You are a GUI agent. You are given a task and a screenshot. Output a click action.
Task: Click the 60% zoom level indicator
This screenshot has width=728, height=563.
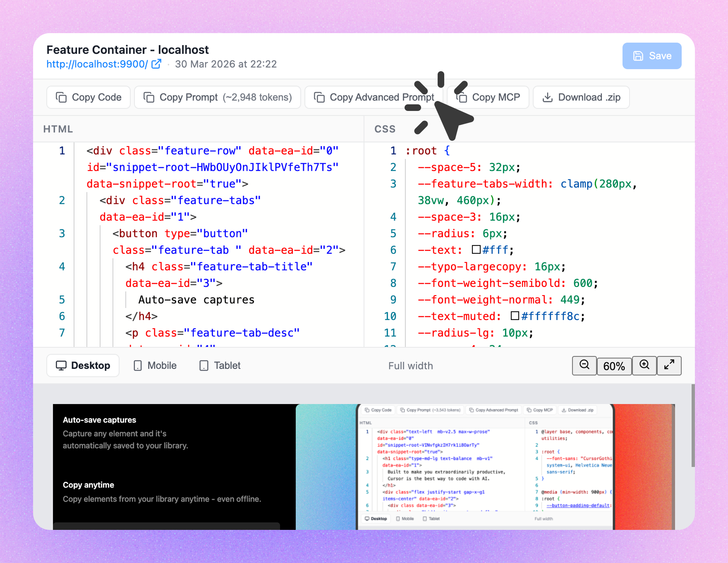click(x=614, y=366)
